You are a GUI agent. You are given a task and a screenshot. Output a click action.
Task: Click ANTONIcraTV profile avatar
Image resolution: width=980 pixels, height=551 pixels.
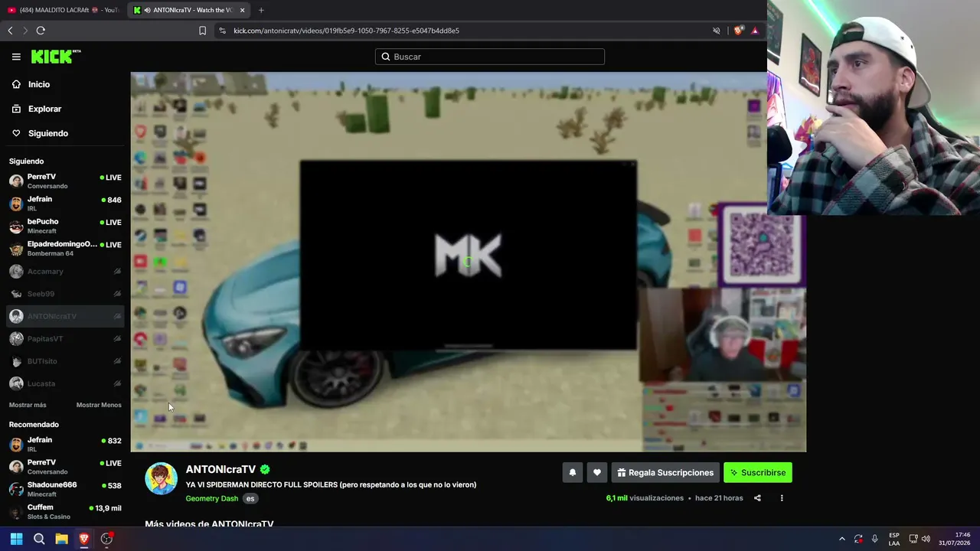click(161, 478)
